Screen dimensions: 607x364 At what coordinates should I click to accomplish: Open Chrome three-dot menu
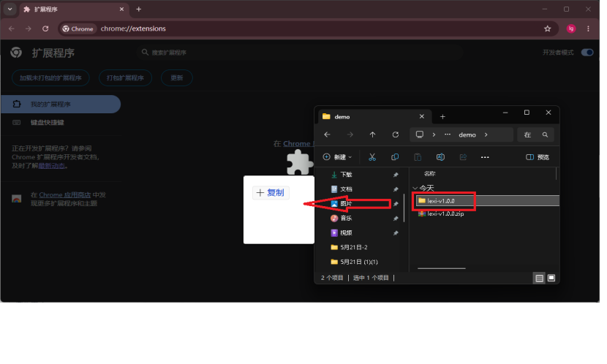[588, 29]
